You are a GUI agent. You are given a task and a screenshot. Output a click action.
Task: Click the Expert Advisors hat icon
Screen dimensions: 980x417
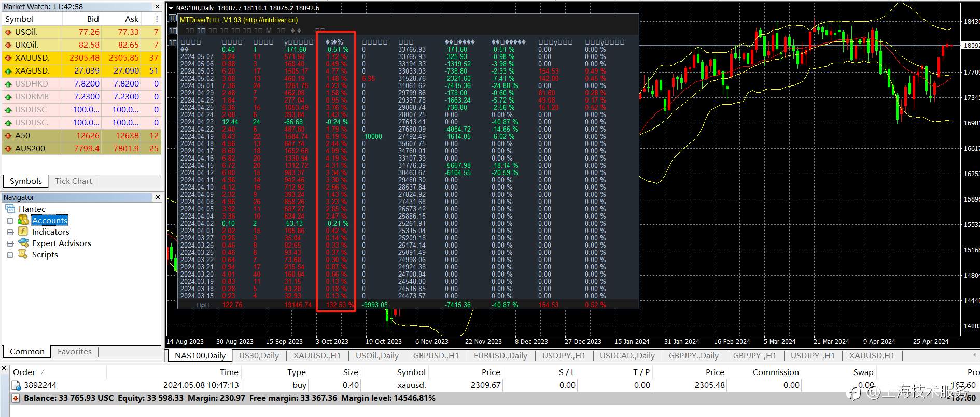pos(23,243)
